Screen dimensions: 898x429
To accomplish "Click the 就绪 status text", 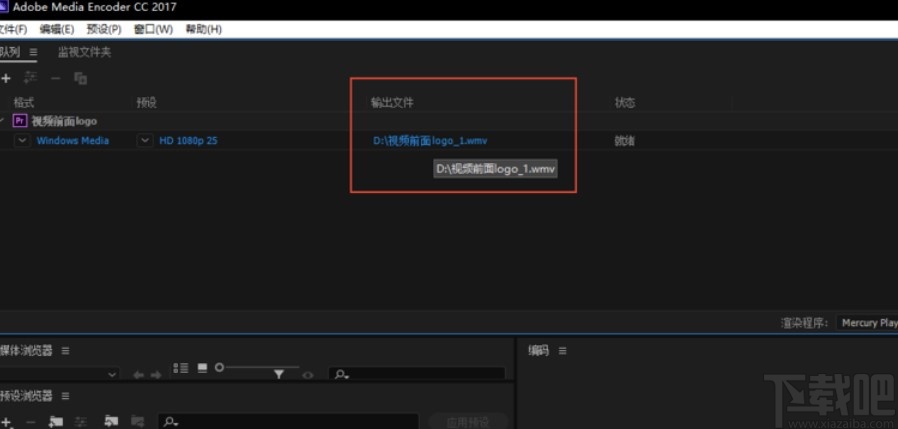I will pyautogui.click(x=624, y=140).
